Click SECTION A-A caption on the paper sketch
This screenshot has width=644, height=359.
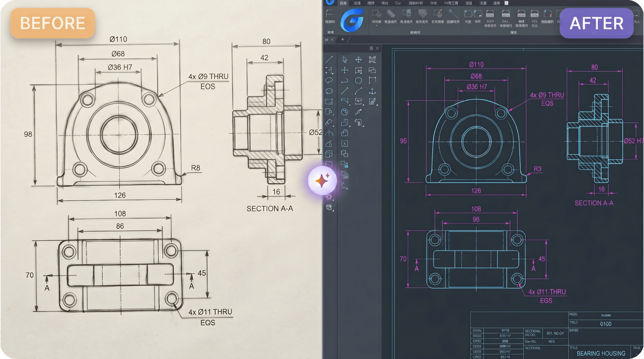click(x=270, y=209)
